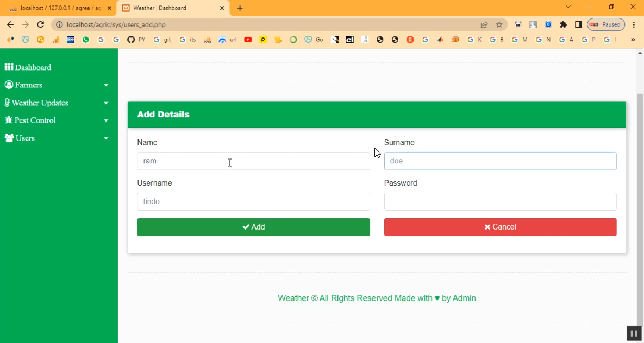Expand the Farmers sidebar menu
The image size is (644, 343).
(x=57, y=85)
